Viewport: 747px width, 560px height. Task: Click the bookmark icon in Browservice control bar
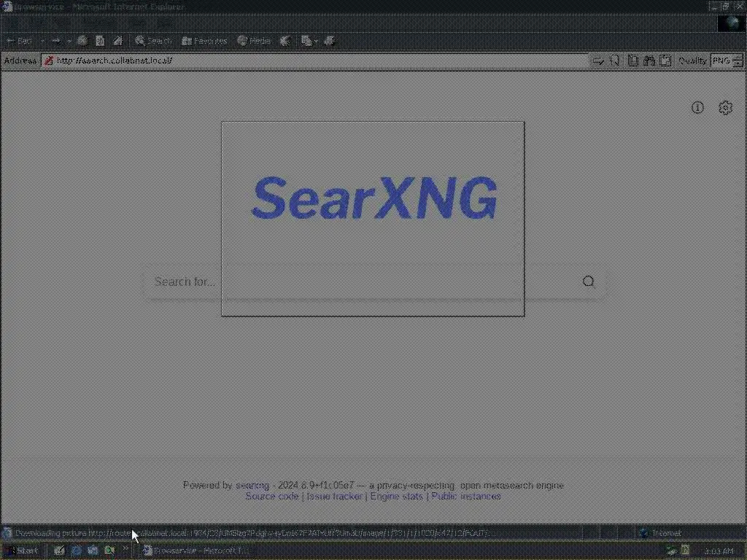(615, 61)
